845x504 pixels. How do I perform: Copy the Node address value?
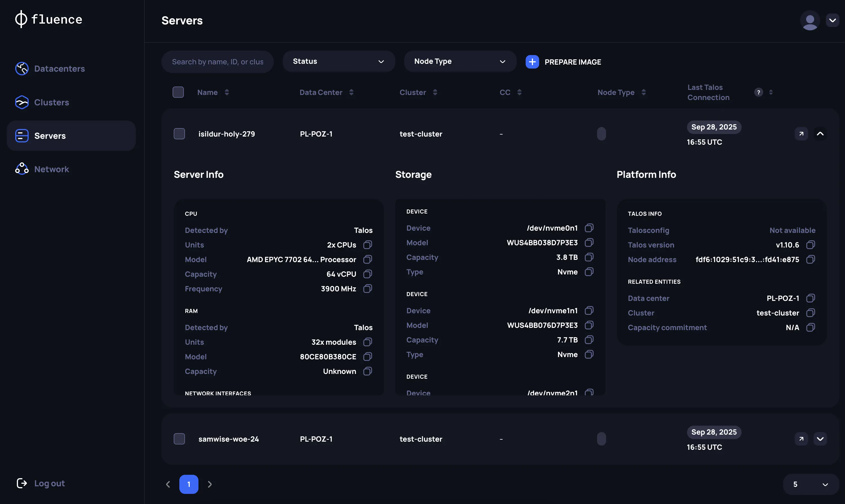click(810, 260)
